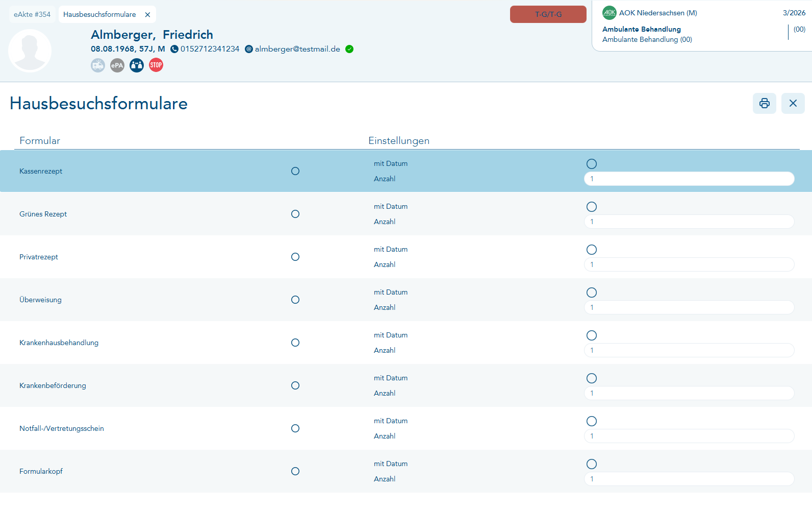Click the red T-G/T-G button
812x510 pixels.
[548, 14]
